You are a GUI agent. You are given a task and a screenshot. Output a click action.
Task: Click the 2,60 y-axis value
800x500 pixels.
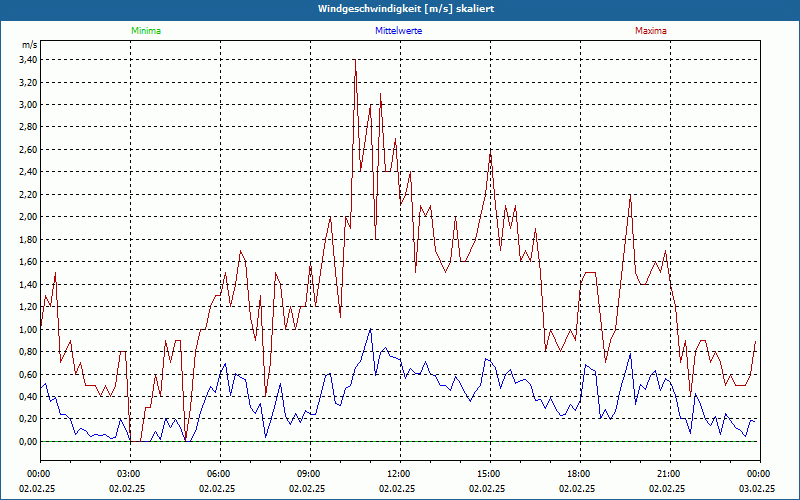[x=29, y=149]
